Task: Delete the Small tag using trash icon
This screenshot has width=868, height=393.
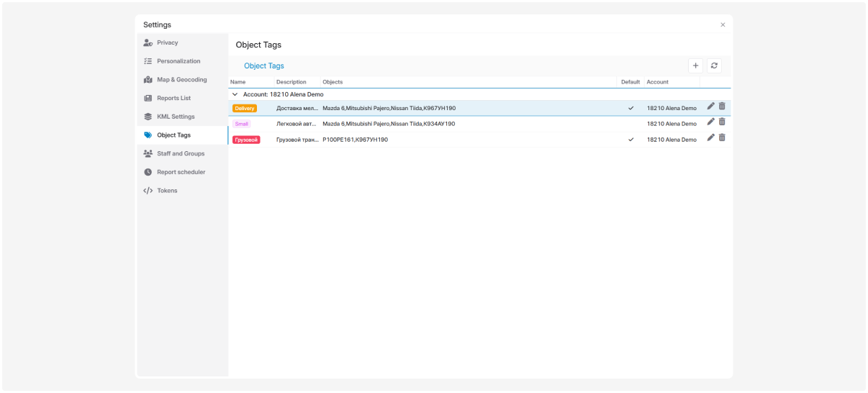Action: click(722, 122)
